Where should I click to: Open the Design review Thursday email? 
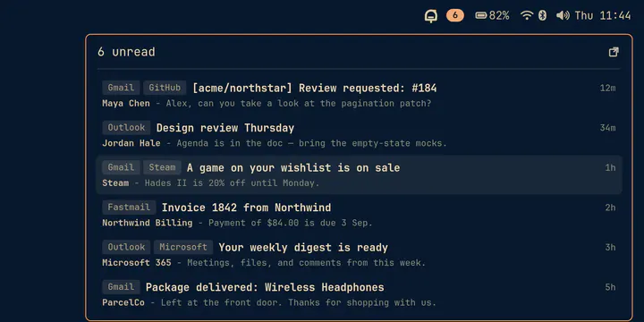coord(359,135)
